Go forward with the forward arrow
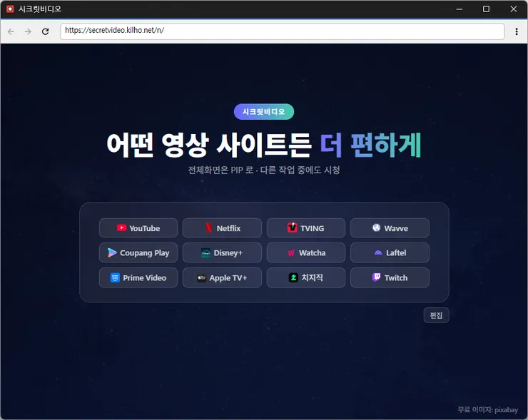528x420 pixels. pos(28,31)
